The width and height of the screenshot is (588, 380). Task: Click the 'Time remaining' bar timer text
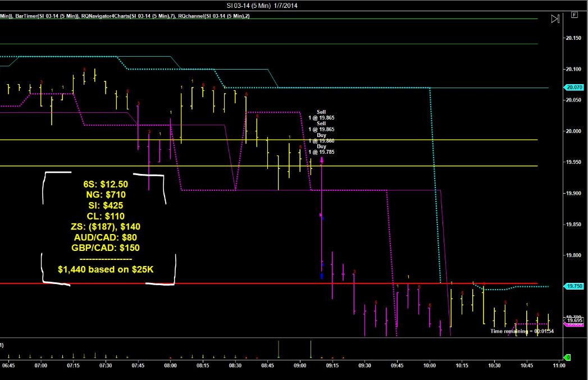(x=514, y=331)
